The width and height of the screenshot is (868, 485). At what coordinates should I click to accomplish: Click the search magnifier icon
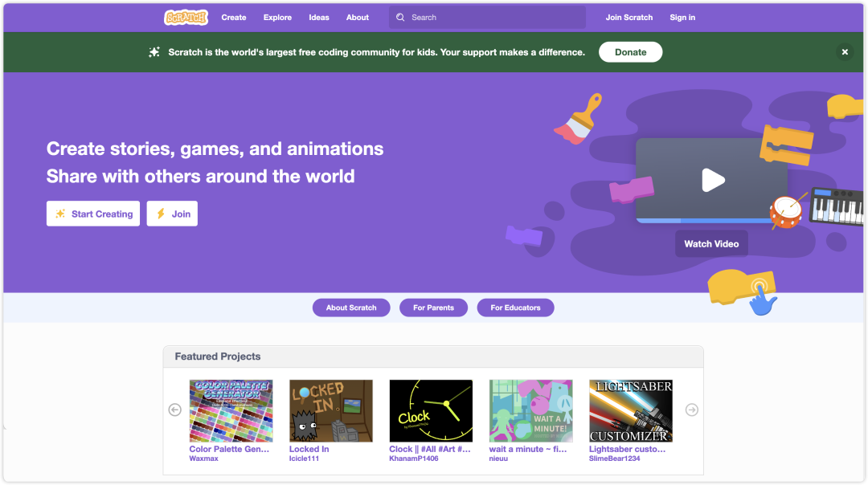[x=400, y=18]
